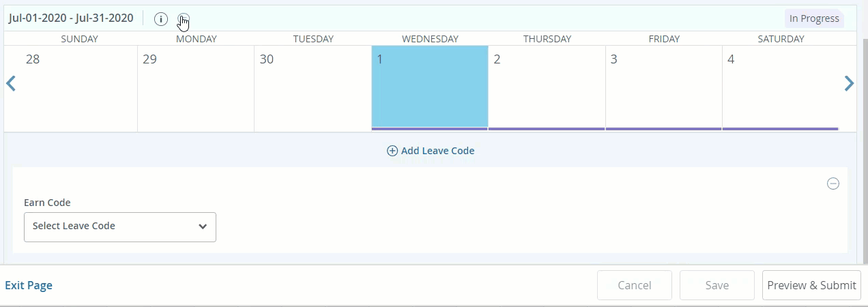
Task: Click the leave period information icon
Action: coord(161,19)
